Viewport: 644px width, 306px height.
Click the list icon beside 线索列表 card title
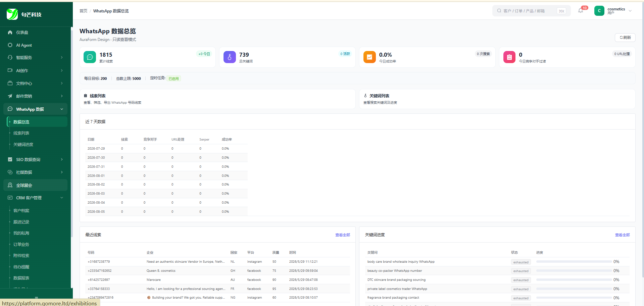[86, 96]
